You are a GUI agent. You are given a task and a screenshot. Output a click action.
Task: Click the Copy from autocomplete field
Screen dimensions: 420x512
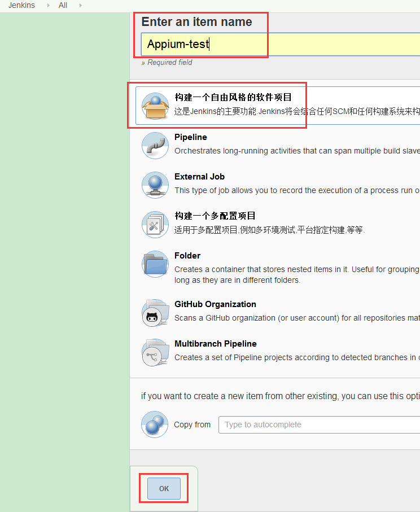click(x=319, y=425)
